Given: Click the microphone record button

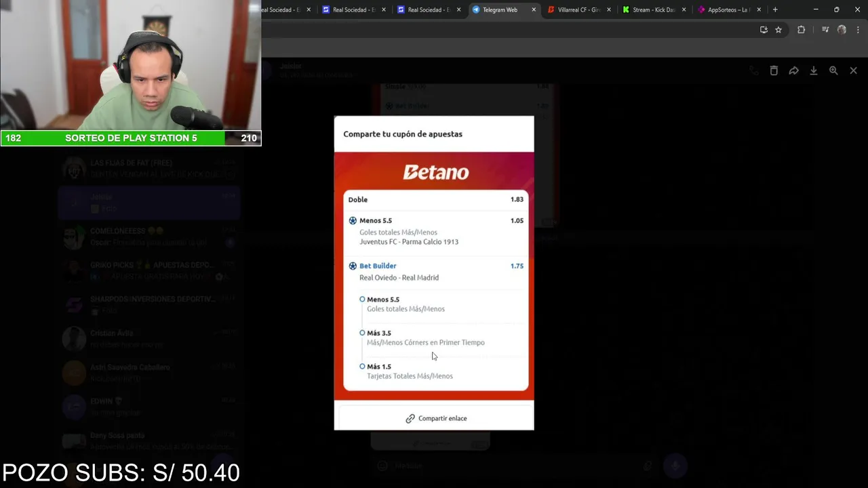Looking at the screenshot, I should coord(675,466).
